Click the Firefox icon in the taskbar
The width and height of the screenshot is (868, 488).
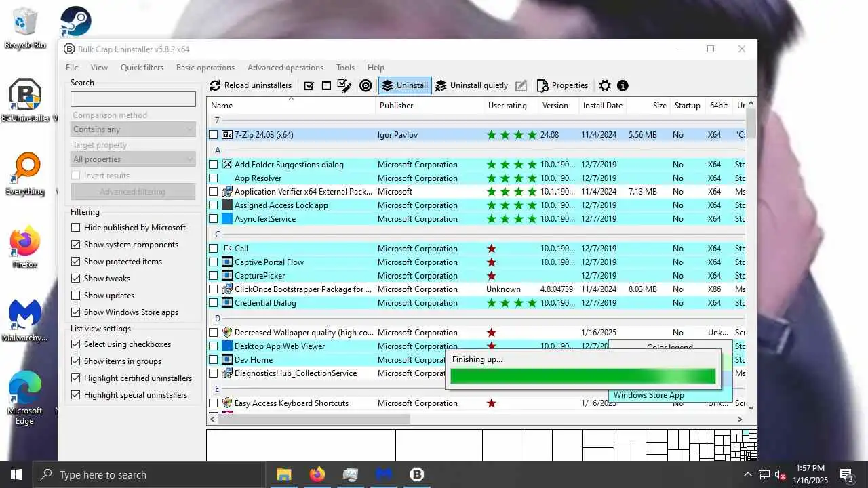317,474
